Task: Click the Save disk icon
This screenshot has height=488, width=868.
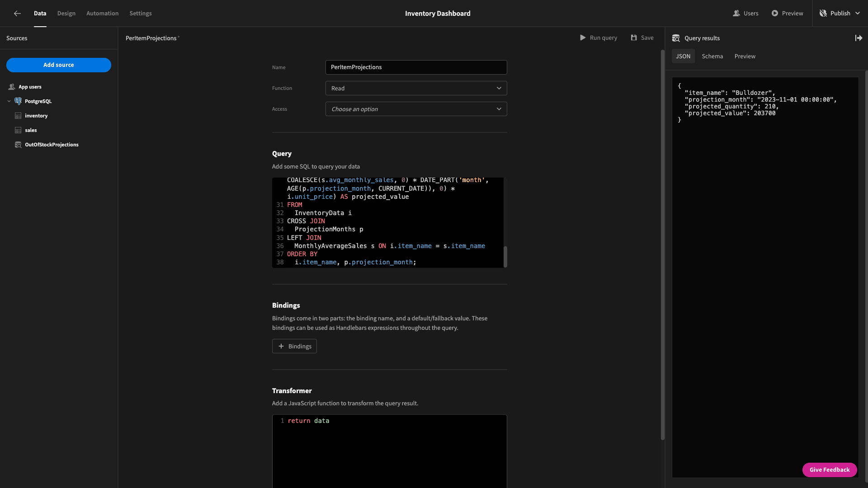Action: click(x=634, y=38)
